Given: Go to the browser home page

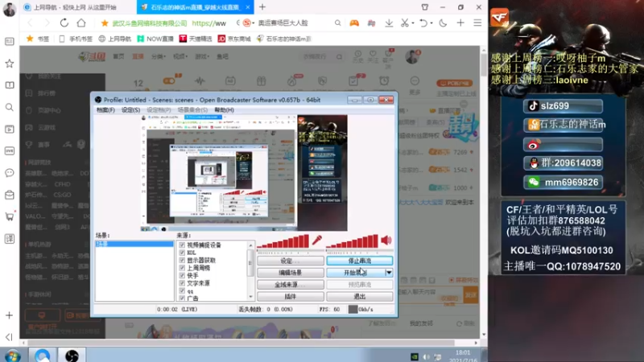Looking at the screenshot, I should (81, 23).
